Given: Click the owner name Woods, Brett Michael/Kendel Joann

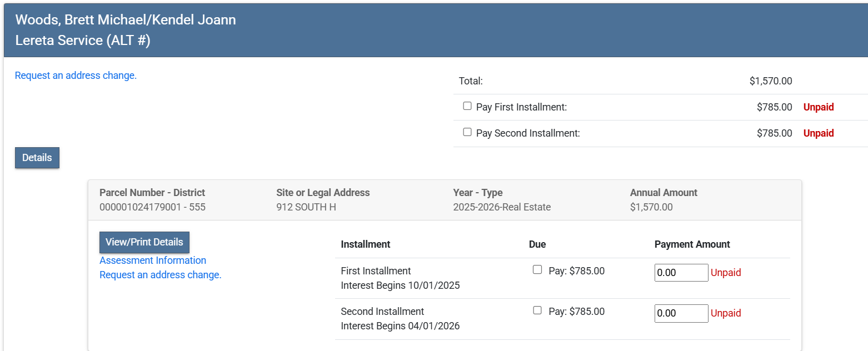Looking at the screenshot, I should [126, 20].
